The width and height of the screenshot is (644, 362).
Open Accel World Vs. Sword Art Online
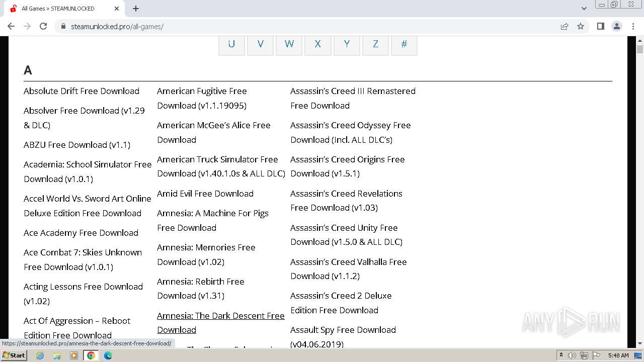(88, 206)
